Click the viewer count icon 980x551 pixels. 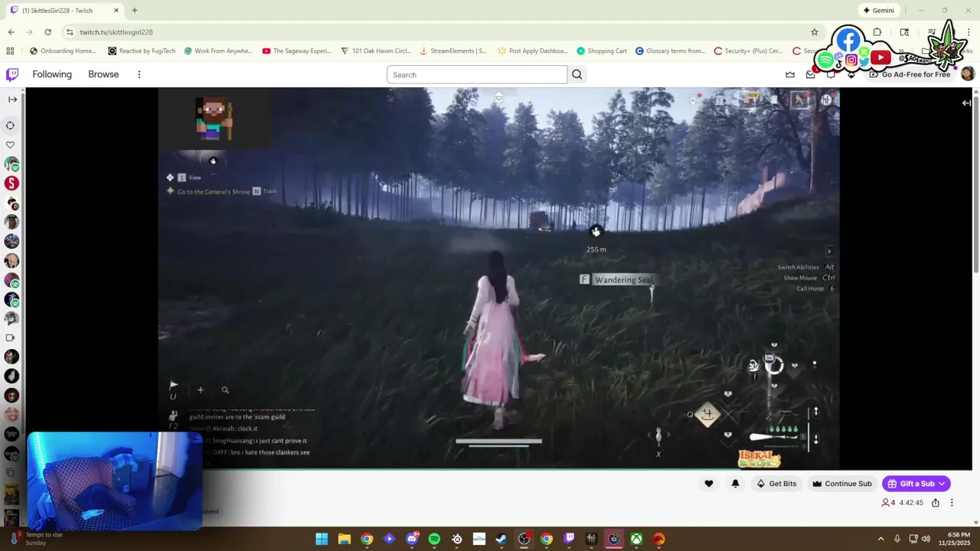[886, 503]
